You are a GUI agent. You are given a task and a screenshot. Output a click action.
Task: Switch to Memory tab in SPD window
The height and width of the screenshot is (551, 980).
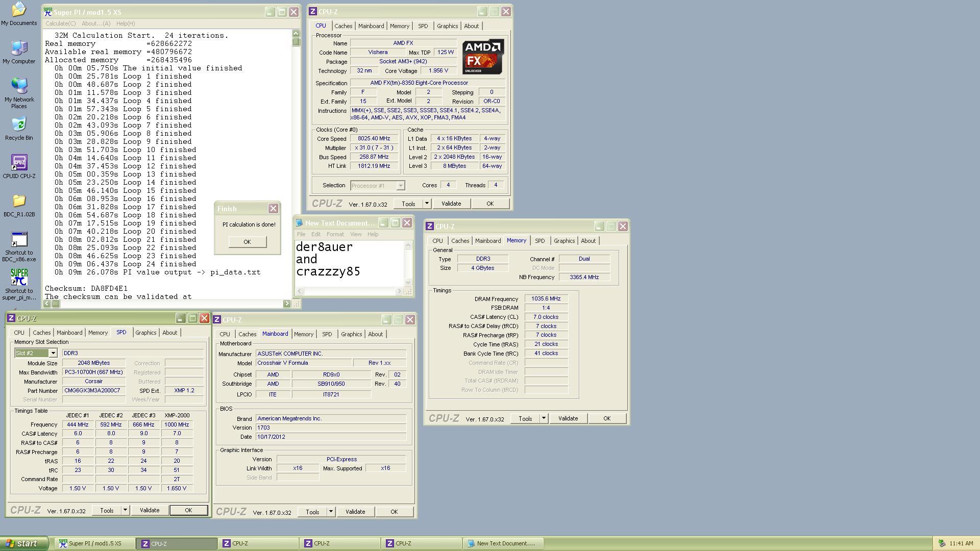pos(97,333)
